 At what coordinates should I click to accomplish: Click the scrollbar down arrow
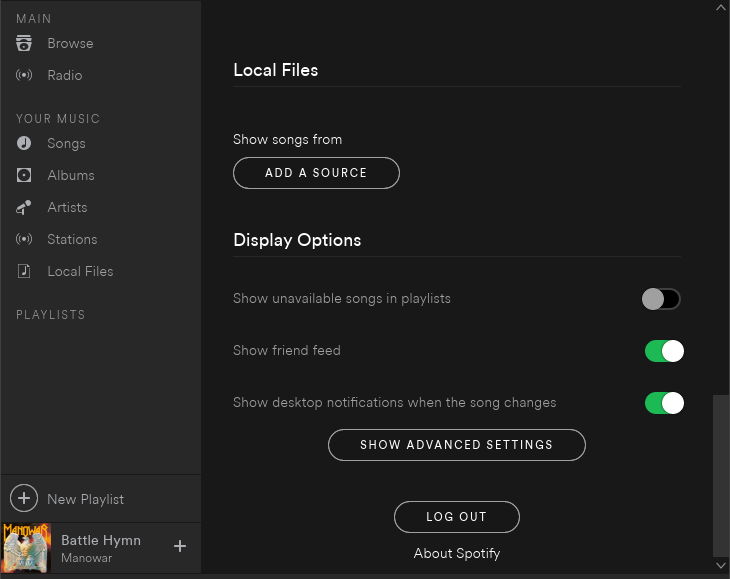[721, 566]
